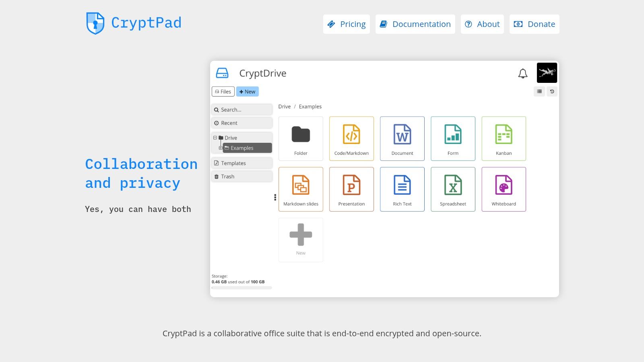Open the three-dot options menu

pyautogui.click(x=275, y=197)
